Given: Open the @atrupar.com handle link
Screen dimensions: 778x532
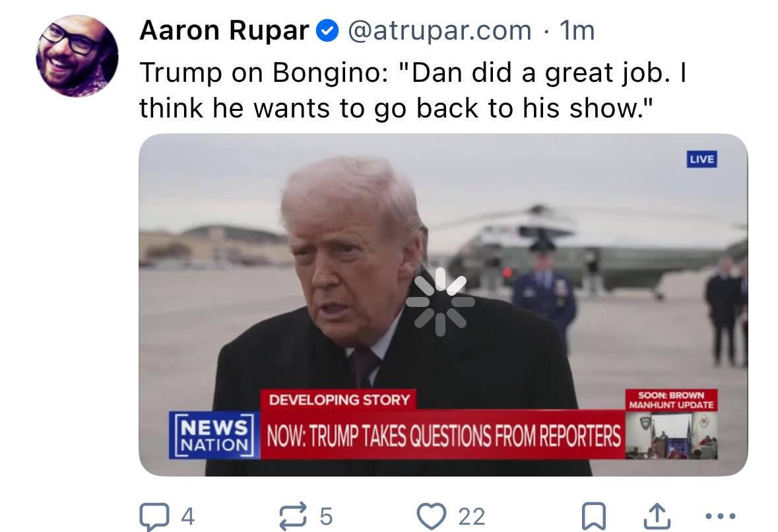Looking at the screenshot, I should (x=439, y=31).
